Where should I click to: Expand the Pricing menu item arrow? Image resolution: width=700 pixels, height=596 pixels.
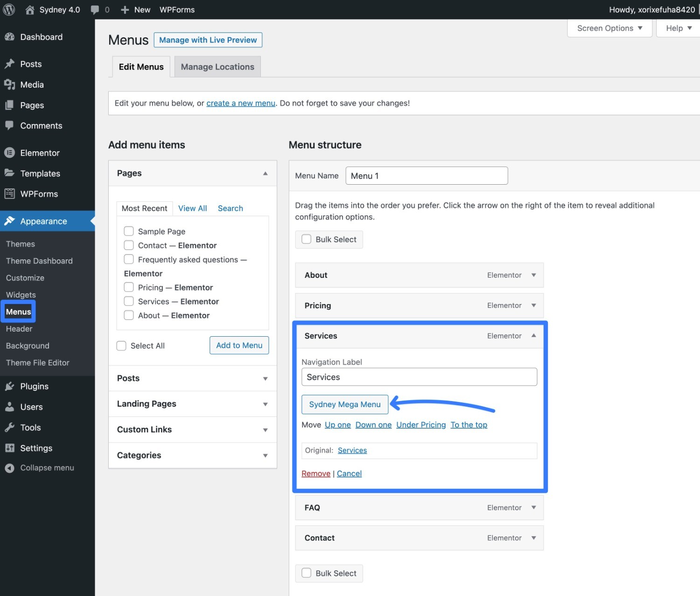click(533, 305)
